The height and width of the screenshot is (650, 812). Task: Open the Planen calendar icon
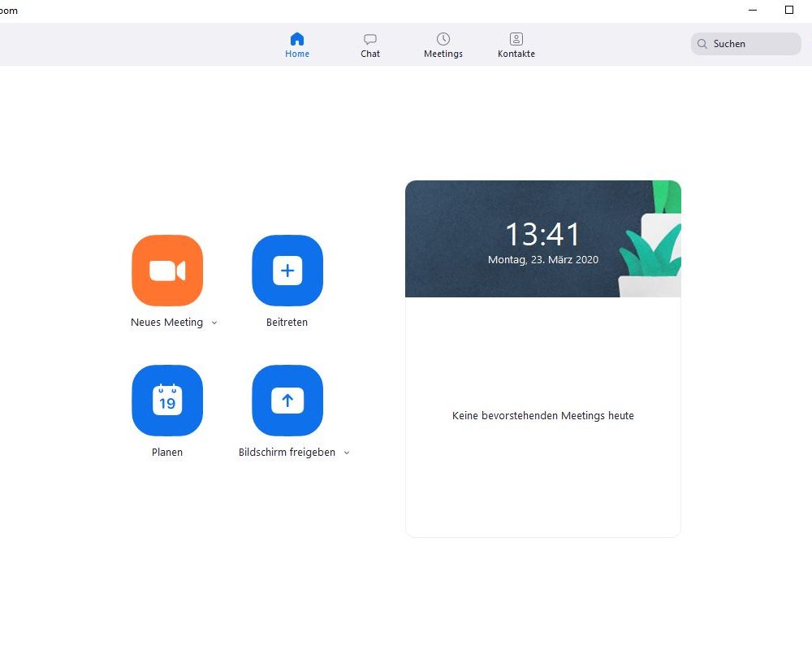(x=167, y=401)
